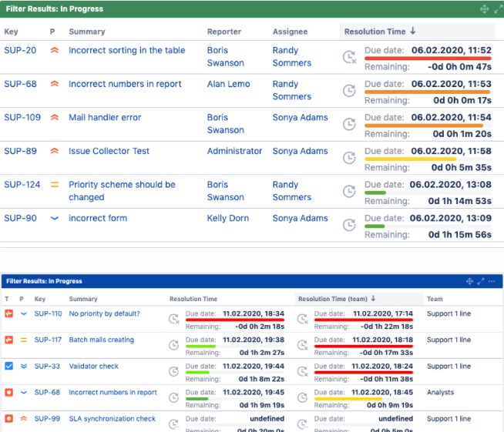Viewport: 504px width, 432px height.
Task: Click the SLA clock icon for Issue Collector Test
Action: click(349, 158)
